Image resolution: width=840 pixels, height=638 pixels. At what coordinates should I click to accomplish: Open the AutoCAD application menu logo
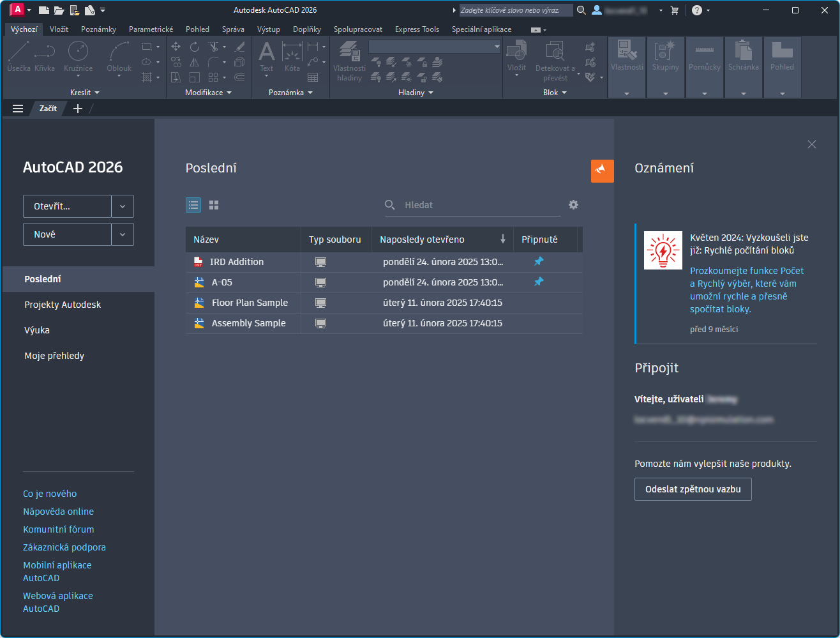point(18,10)
